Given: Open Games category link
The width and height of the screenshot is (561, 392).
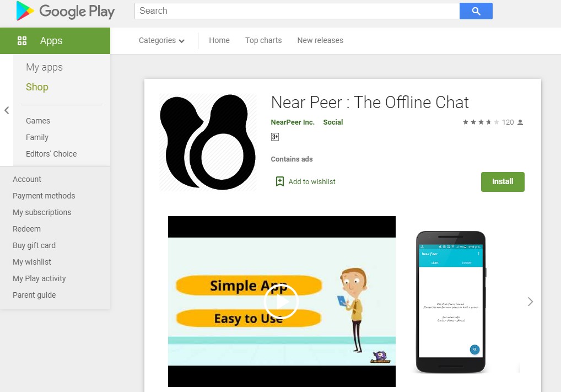Looking at the screenshot, I should point(38,121).
